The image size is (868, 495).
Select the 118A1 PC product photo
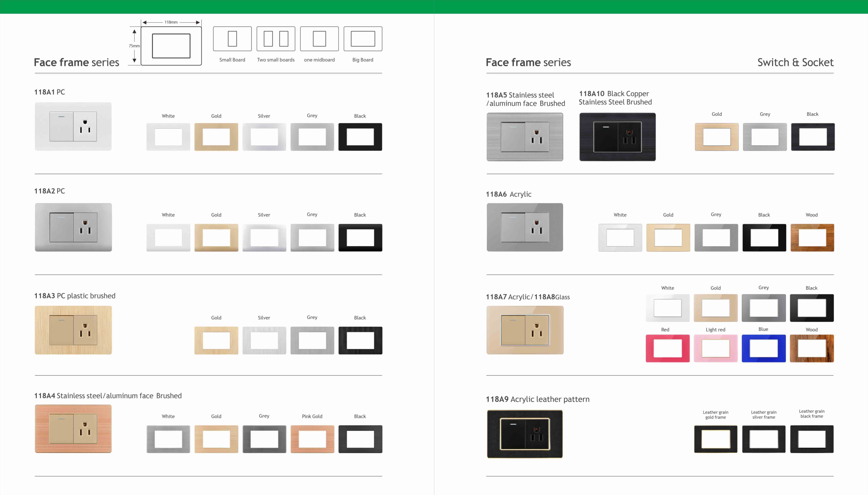(x=73, y=126)
